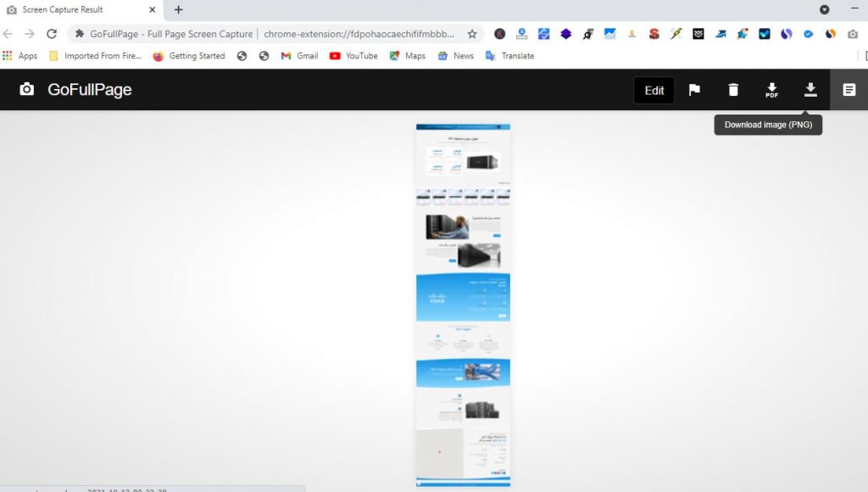This screenshot has width=868, height=492.
Task: Open the dark blue checkmark extension
Action: pyautogui.click(x=765, y=34)
